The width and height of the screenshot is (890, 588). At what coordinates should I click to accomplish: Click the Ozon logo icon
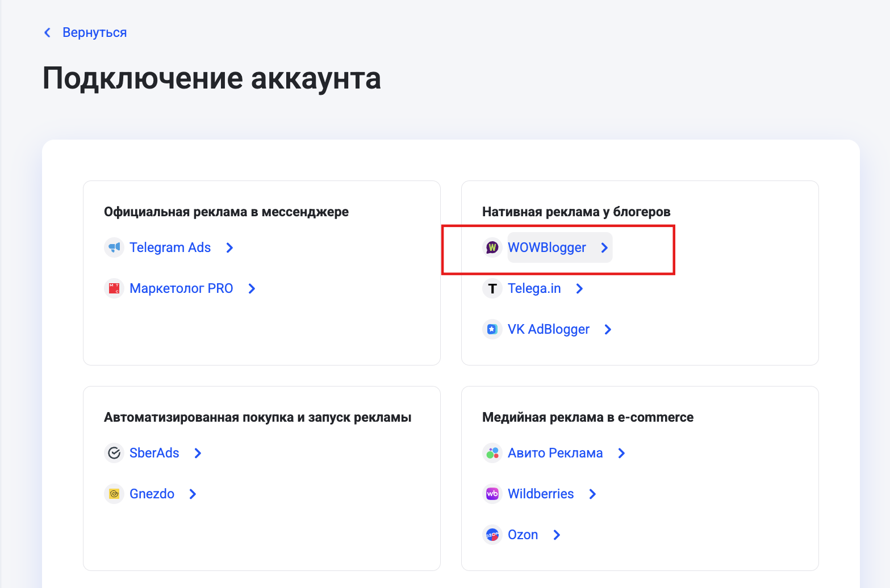point(492,535)
